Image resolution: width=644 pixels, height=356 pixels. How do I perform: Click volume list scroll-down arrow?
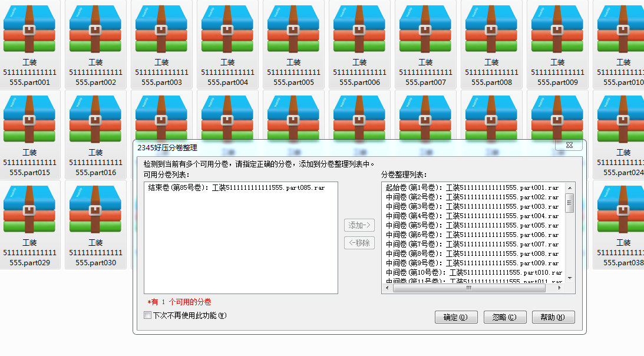coord(570,278)
